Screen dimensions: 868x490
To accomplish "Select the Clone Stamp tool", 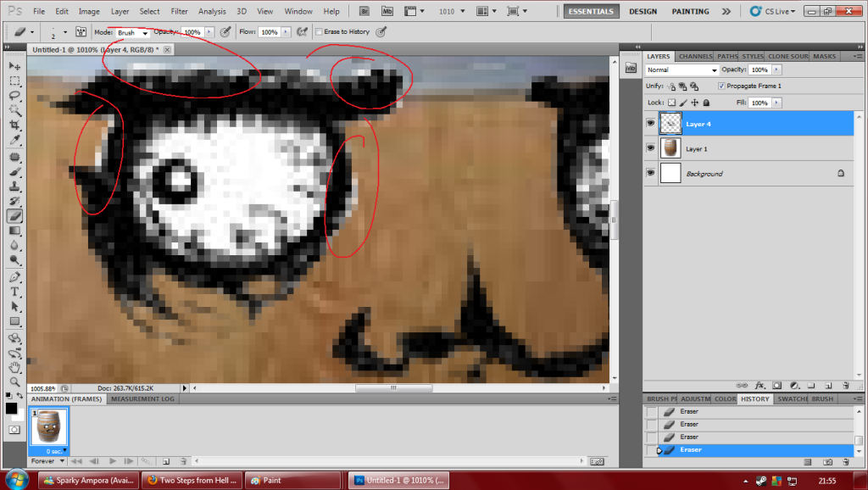I will point(14,187).
